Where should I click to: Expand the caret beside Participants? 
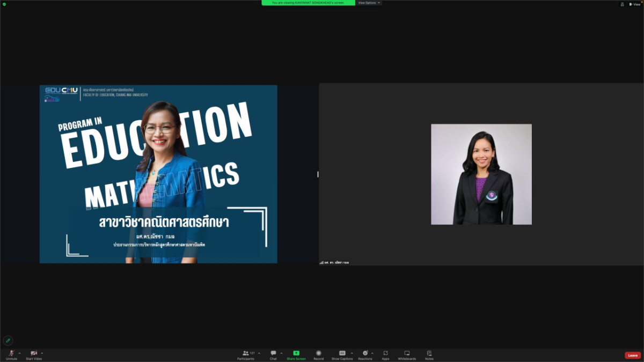[x=259, y=353]
